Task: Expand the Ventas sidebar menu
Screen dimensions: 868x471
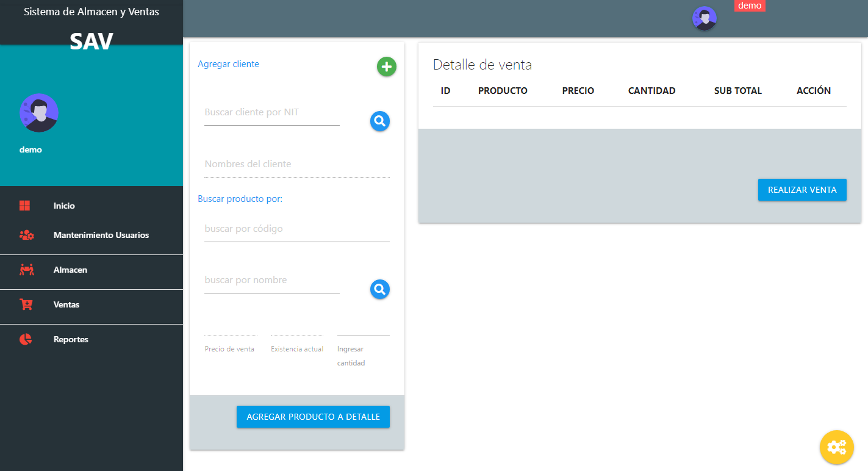Action: pos(66,305)
